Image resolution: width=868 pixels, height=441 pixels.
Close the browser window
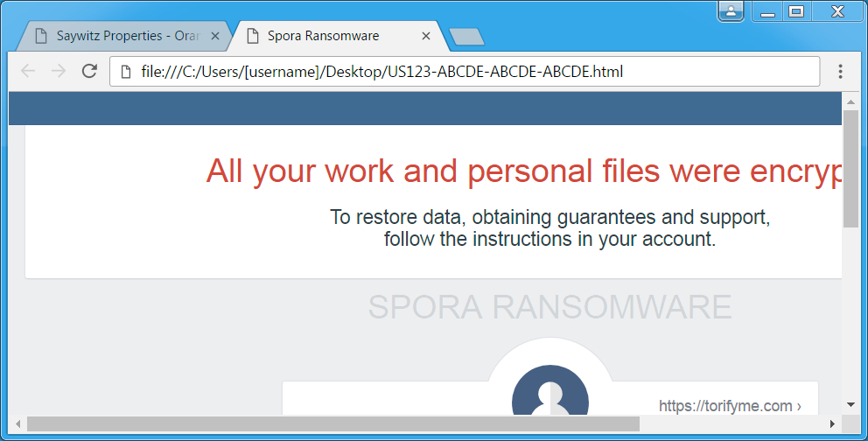coord(837,11)
